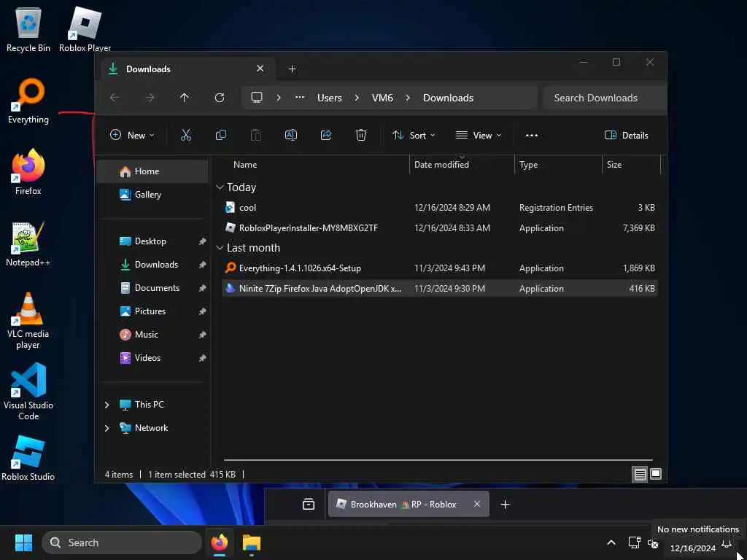Go up one folder level arrow
747x560 pixels.
pyautogui.click(x=185, y=98)
